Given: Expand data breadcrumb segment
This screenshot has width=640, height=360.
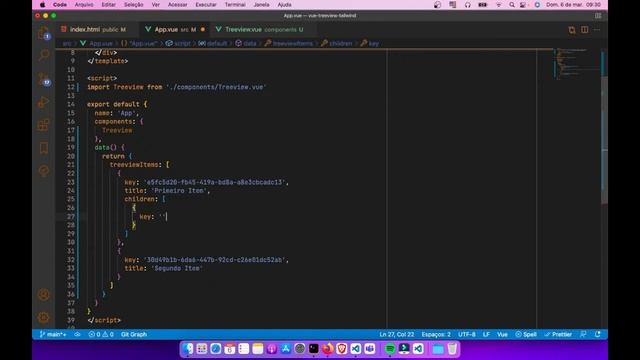Looking at the screenshot, I should pyautogui.click(x=246, y=43).
